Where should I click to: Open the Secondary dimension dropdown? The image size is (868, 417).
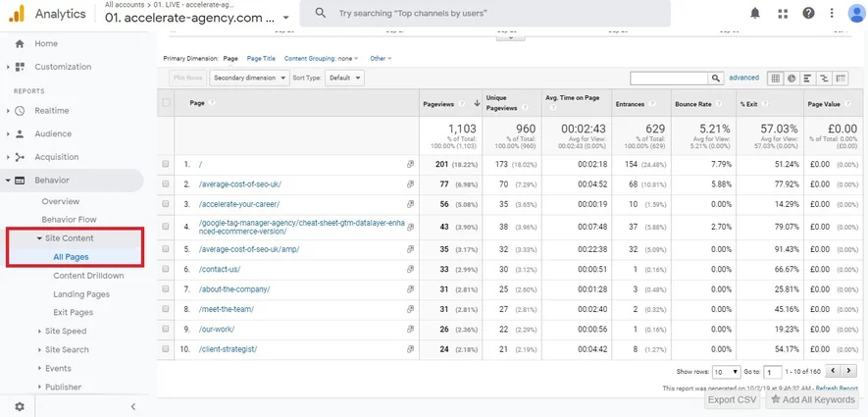(250, 78)
